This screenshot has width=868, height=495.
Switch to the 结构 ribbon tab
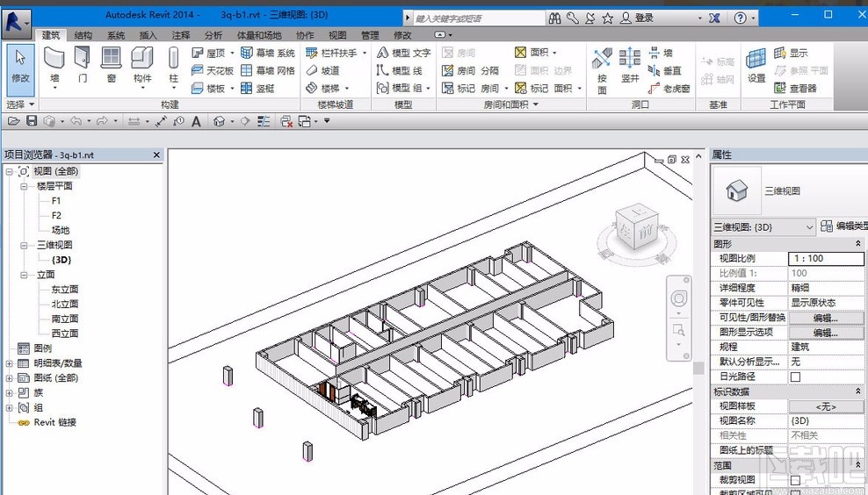[x=83, y=35]
